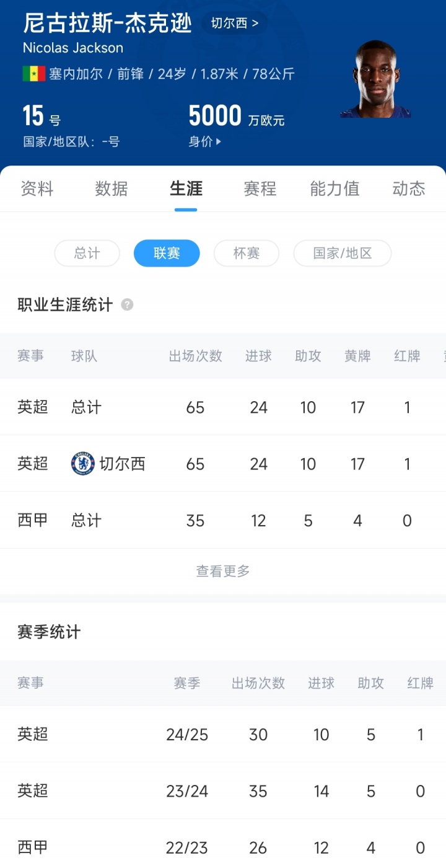This screenshot has height=868, width=446.
Task: Select the 总计 filter
Action: pos(87,253)
